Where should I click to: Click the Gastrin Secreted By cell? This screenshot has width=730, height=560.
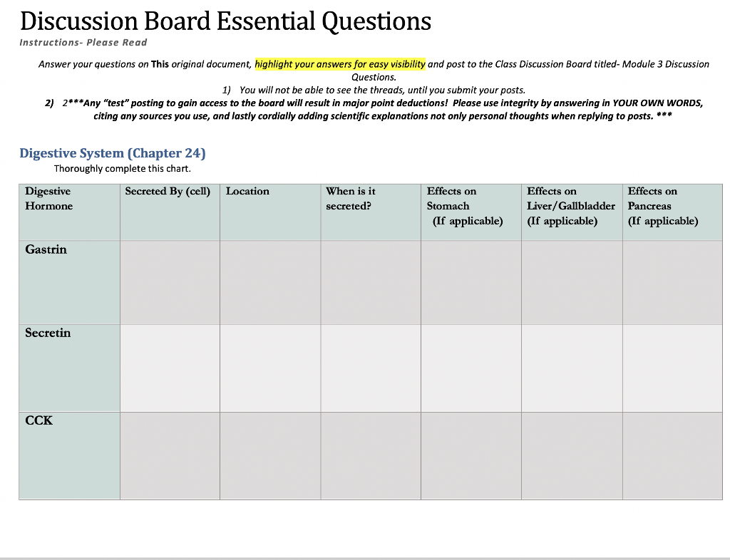tap(170, 282)
